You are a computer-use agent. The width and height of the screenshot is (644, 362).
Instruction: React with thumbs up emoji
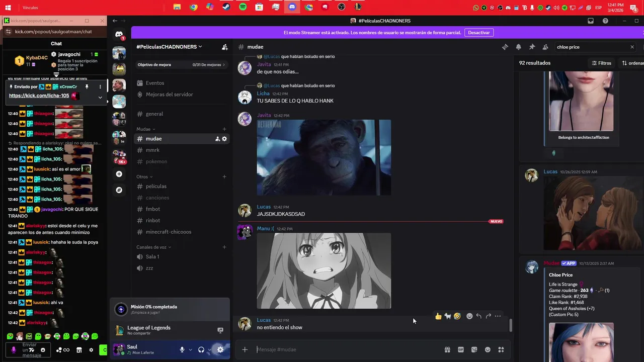pos(438,316)
